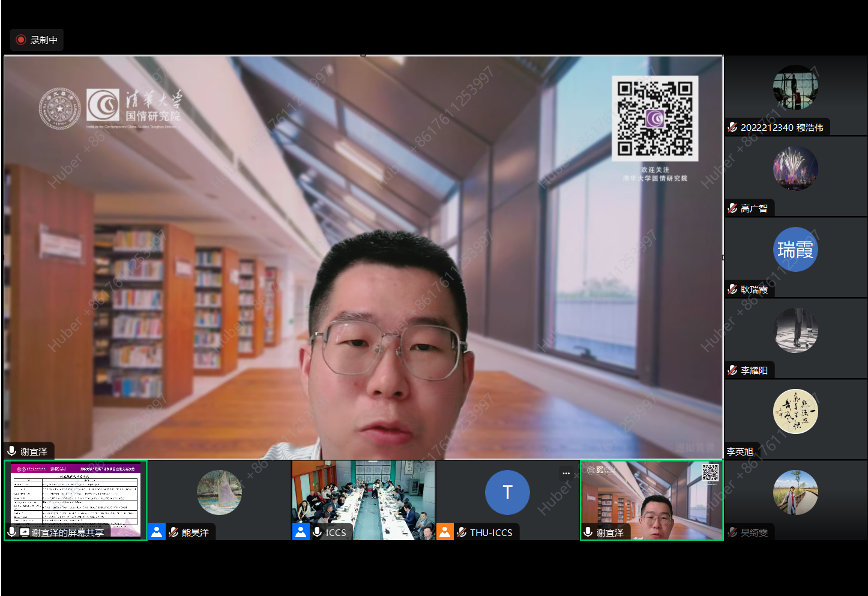The image size is (868, 596).
Task: Open the three-dot menu on THU-ICCS tile
Action: 566,474
